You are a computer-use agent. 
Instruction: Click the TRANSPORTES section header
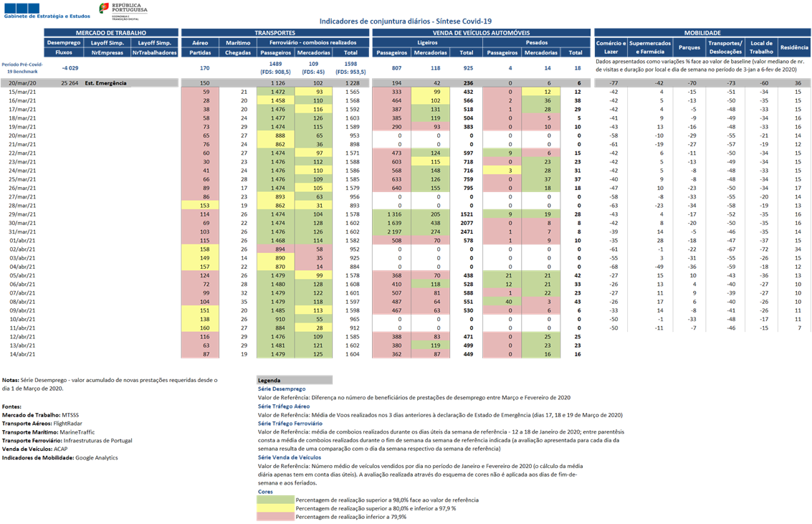click(275, 33)
